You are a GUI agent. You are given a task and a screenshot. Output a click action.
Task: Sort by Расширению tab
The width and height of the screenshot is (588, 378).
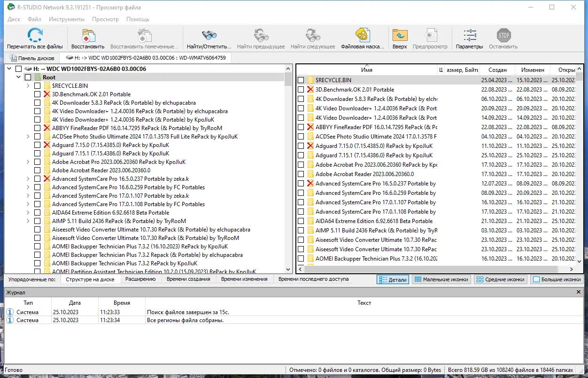tap(140, 279)
